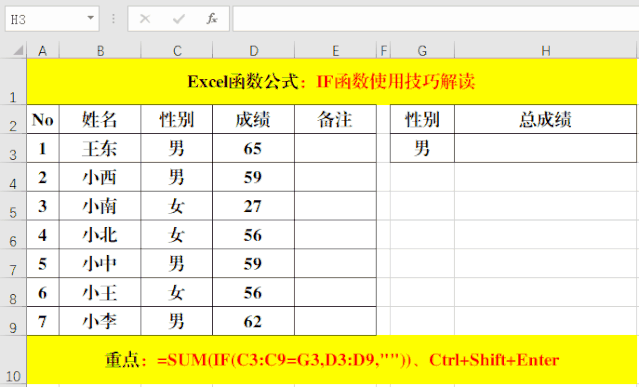The image size is (639, 387).
Task: Open the Insert Function fx icon
Action: click(x=212, y=19)
